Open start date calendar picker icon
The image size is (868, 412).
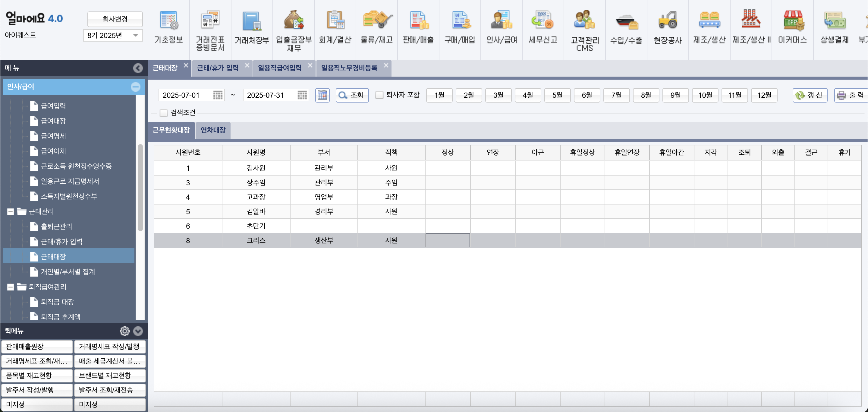218,95
